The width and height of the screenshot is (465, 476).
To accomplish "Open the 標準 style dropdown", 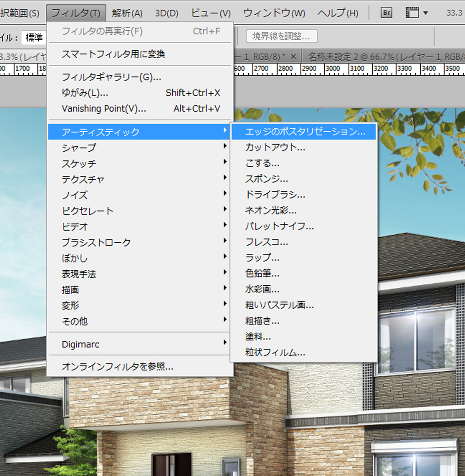I will 34,37.
